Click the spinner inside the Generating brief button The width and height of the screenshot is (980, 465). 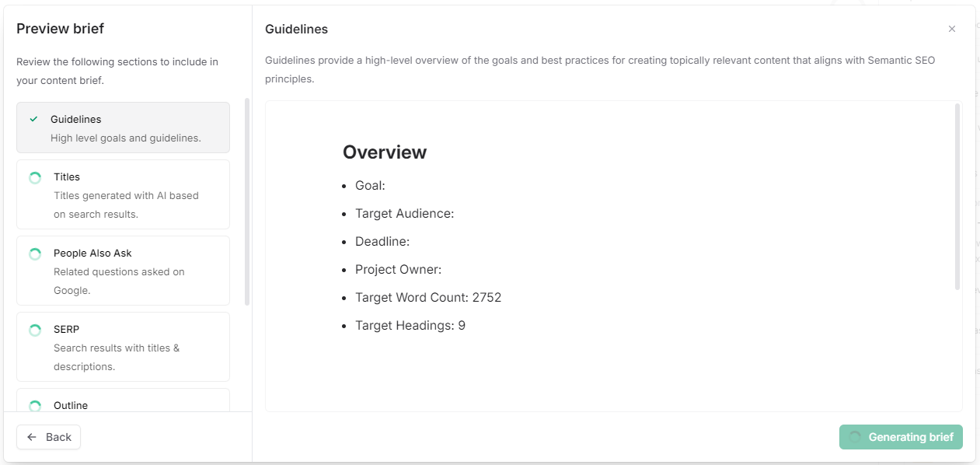(x=857, y=437)
